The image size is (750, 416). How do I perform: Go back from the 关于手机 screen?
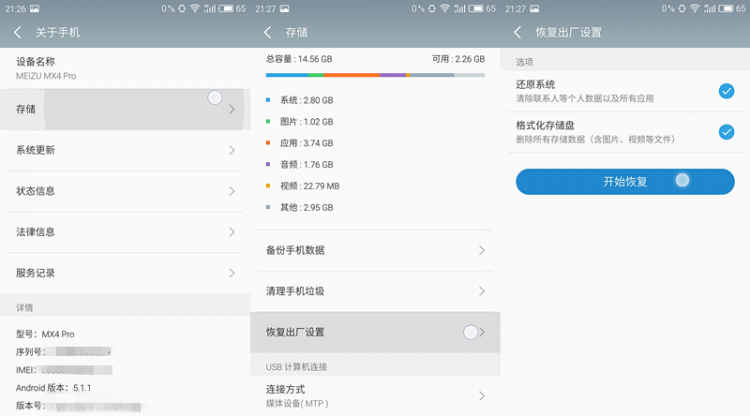tap(18, 33)
